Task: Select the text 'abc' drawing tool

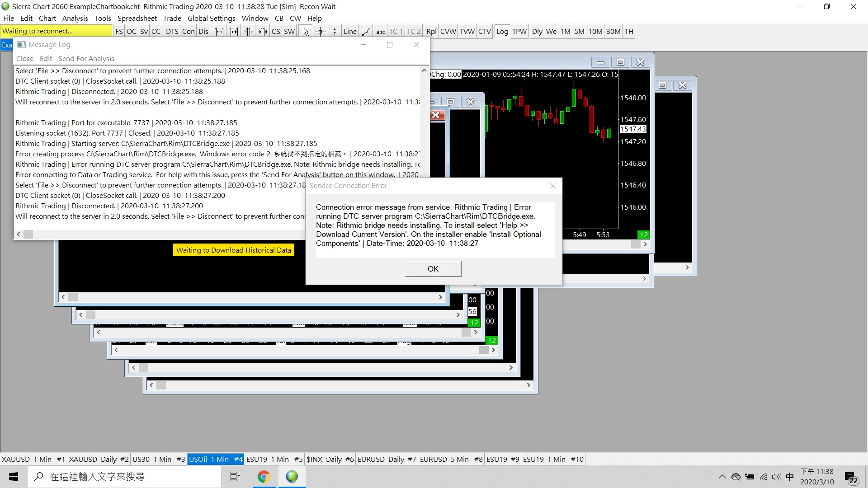Action: pos(380,32)
